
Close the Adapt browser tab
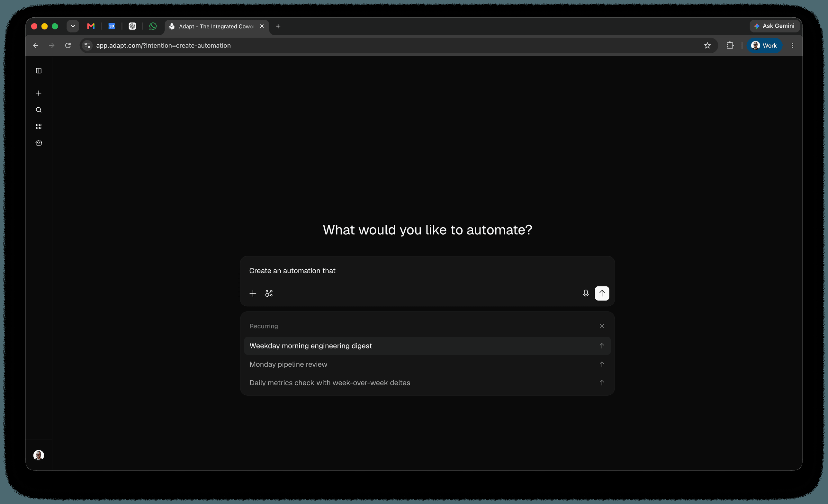(262, 26)
